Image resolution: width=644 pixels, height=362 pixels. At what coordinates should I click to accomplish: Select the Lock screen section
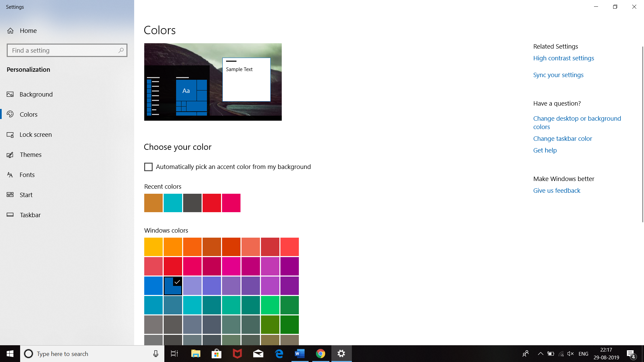coord(36,134)
